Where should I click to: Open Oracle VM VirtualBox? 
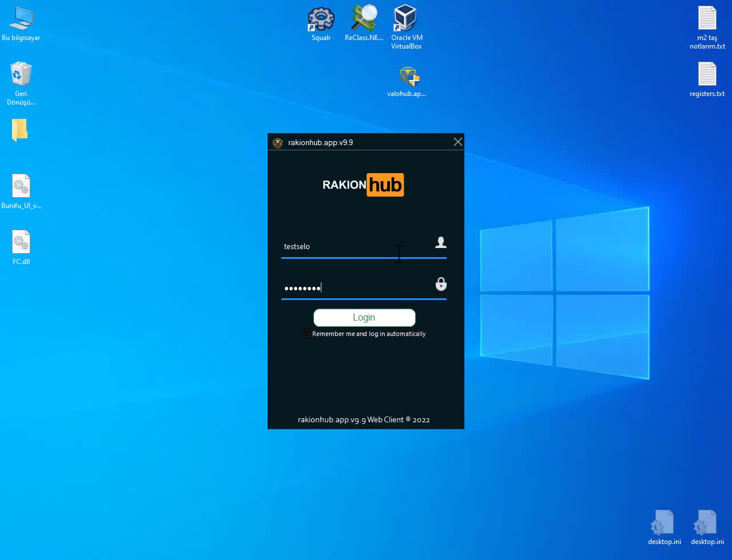406,18
